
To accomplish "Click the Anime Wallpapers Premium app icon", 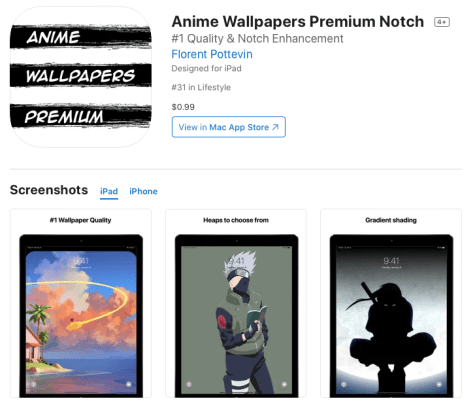I will [81, 77].
